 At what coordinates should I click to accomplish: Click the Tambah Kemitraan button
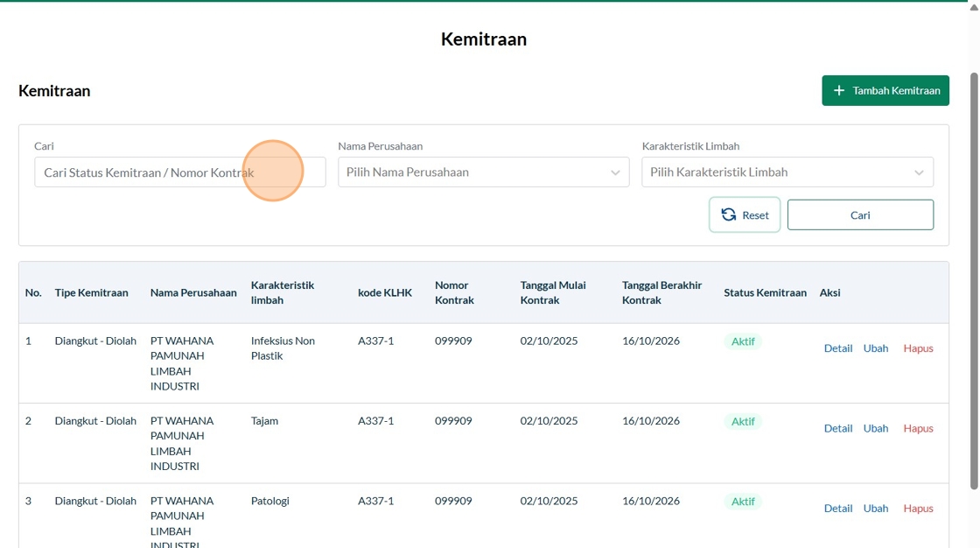(885, 91)
